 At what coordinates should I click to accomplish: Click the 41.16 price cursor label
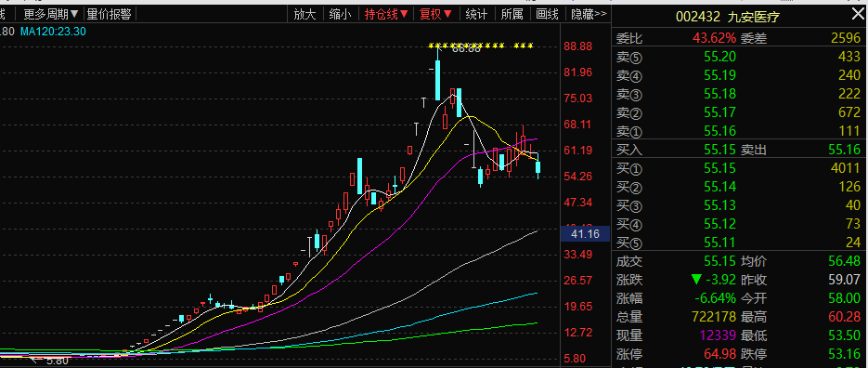585,234
